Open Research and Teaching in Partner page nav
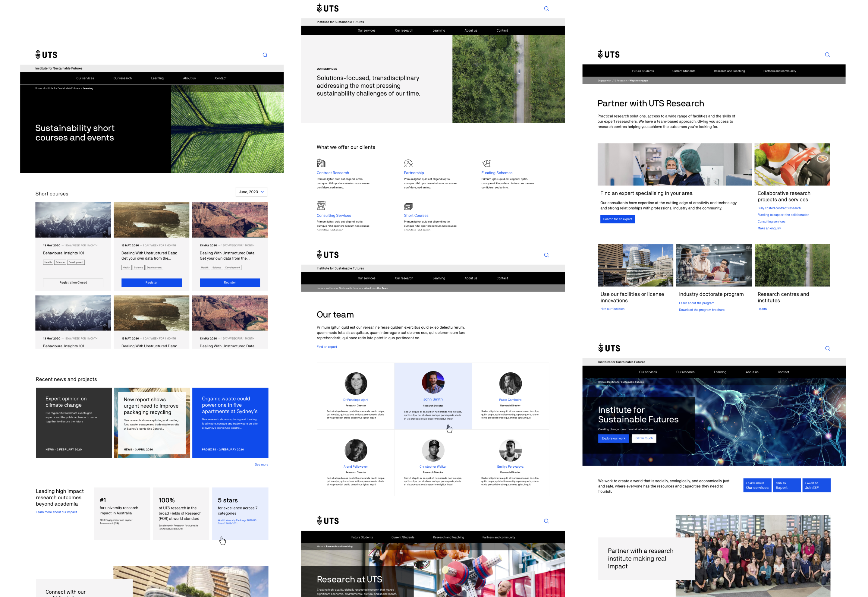The width and height of the screenshot is (868, 597). pos(729,71)
